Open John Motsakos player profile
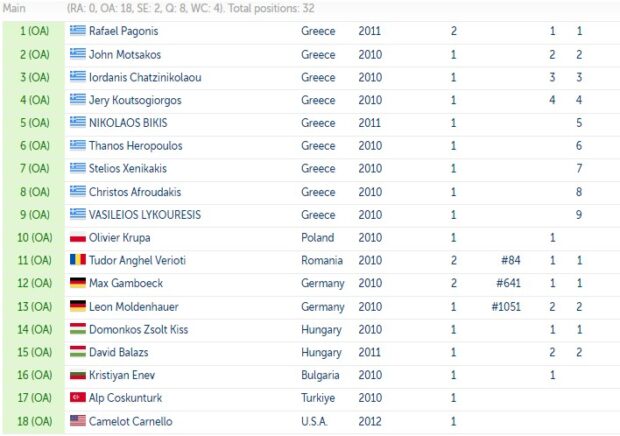The image size is (620, 436). pos(125,55)
